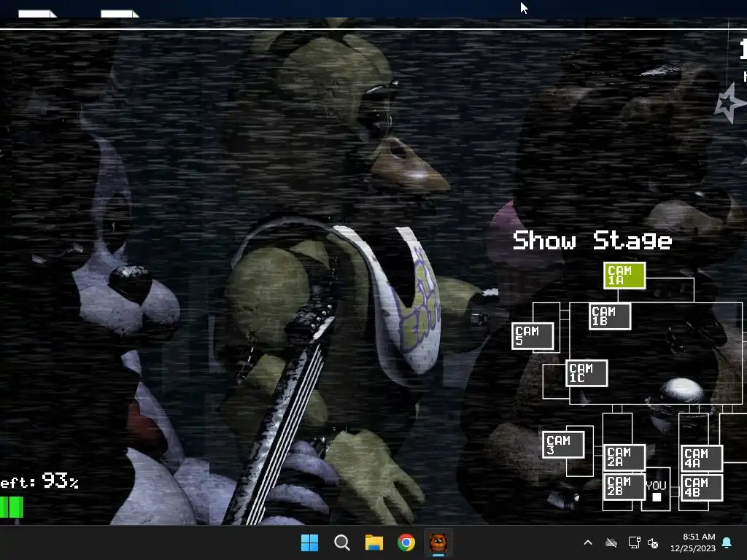This screenshot has height=560, width=747.
Task: Click the green power usage bars
Action: (x=12, y=507)
